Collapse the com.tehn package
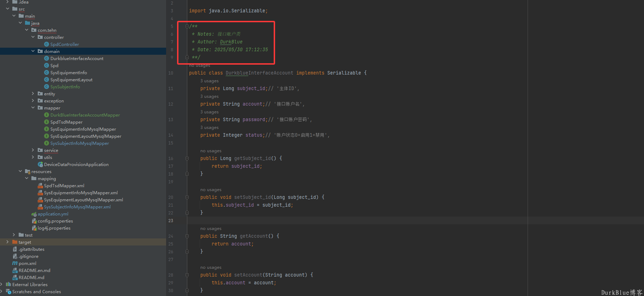 (26, 30)
